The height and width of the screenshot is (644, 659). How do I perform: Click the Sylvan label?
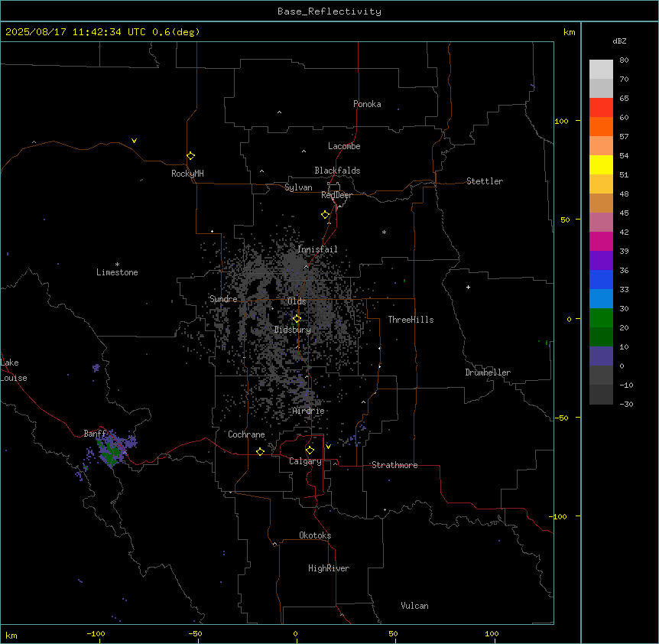[298, 187]
